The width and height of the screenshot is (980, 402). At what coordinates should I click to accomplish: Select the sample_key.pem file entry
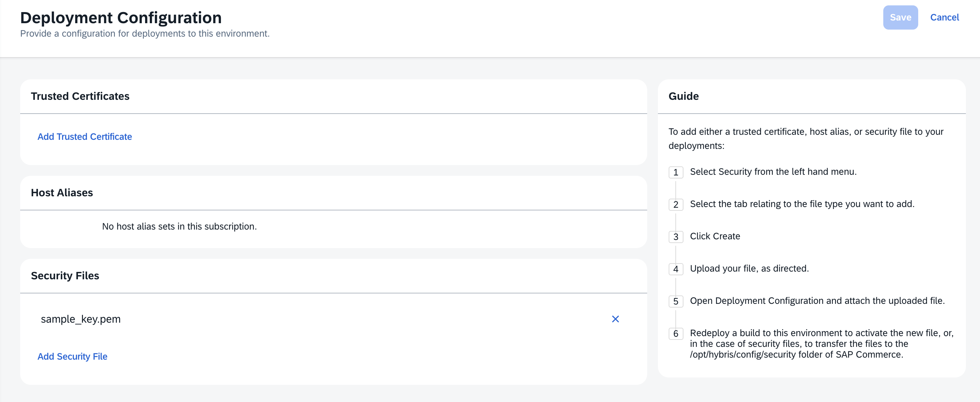tap(81, 319)
